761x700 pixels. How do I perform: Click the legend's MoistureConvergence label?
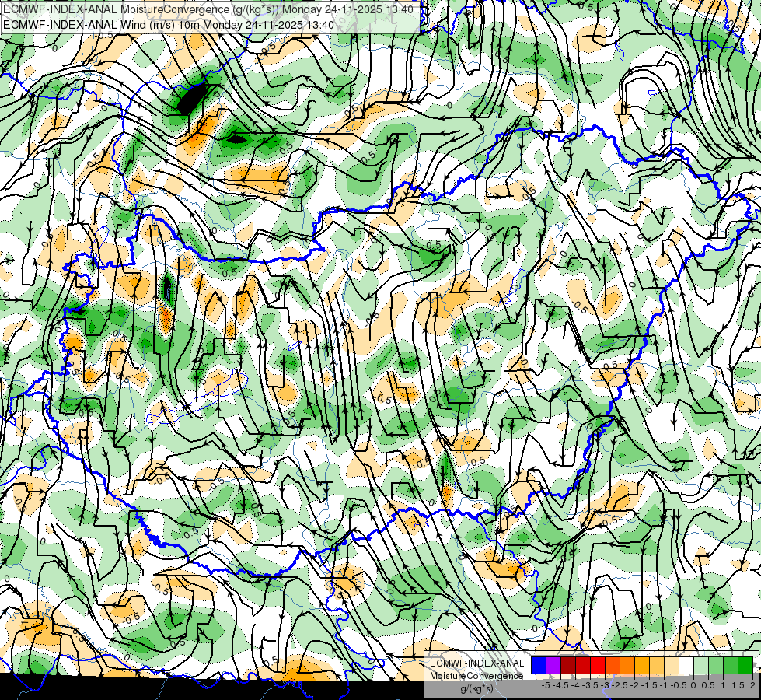pyautogui.click(x=476, y=676)
